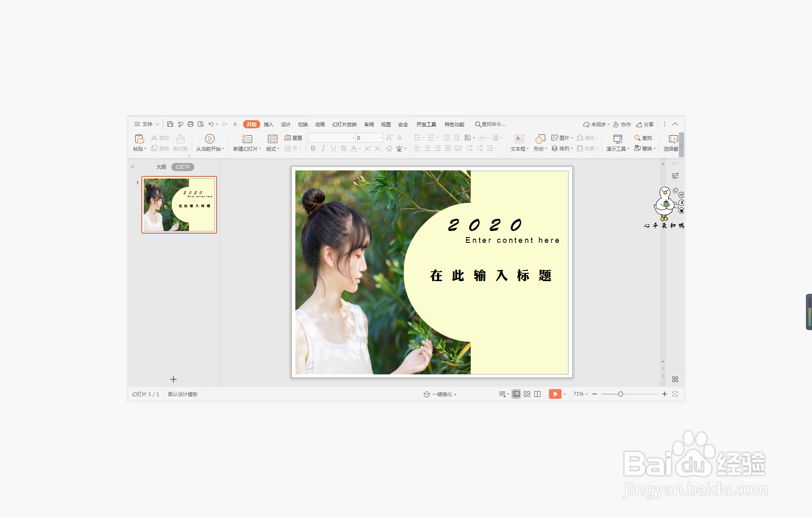Click the Save icon in quick access bar

point(170,124)
